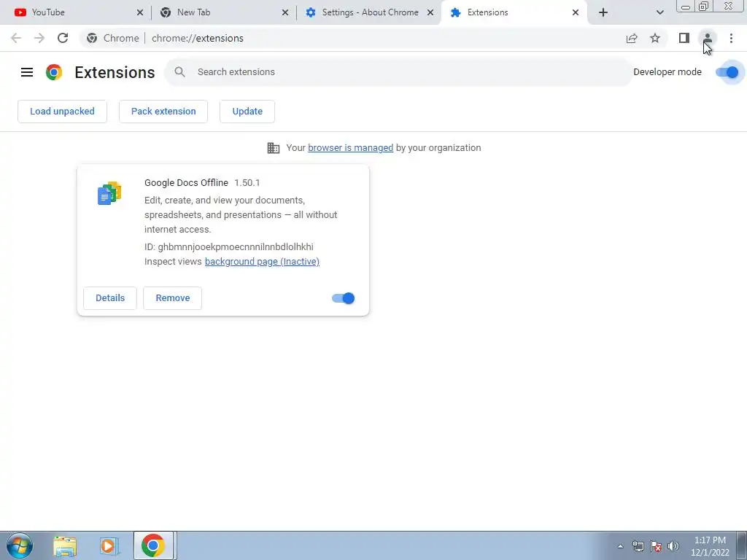This screenshot has width=747, height=560.
Task: Focus the Search extensions field
Action: tap(398, 72)
